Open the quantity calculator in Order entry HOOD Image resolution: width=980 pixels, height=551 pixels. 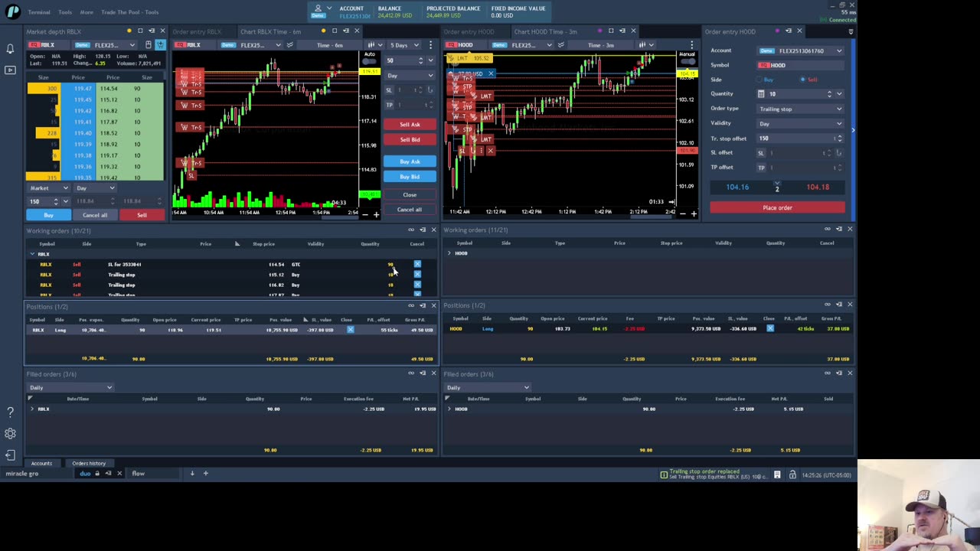761,94
